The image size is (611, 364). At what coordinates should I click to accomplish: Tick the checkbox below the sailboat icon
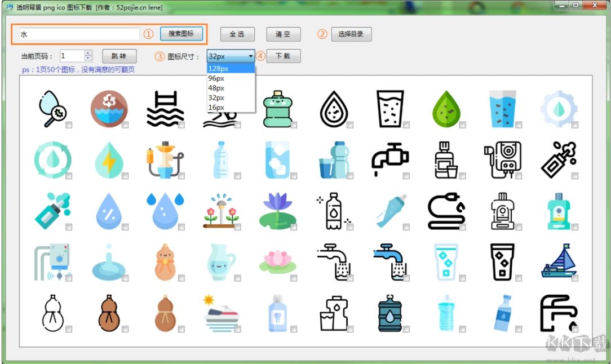(574, 279)
